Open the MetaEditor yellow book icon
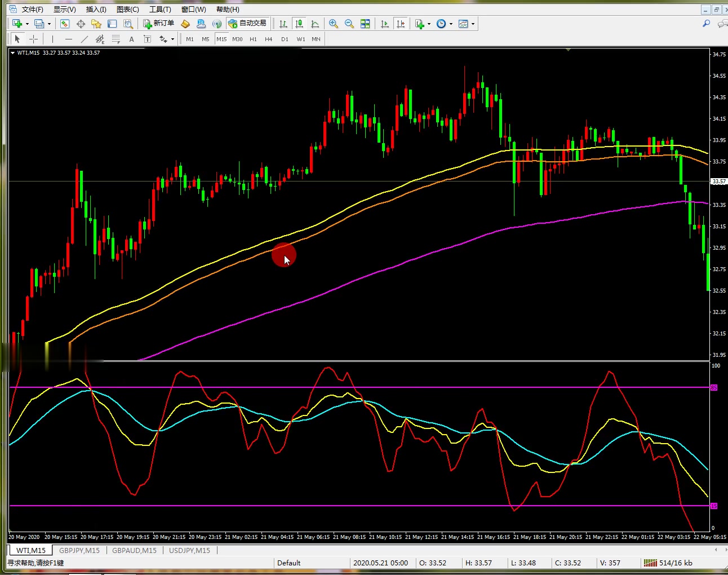 tap(185, 24)
